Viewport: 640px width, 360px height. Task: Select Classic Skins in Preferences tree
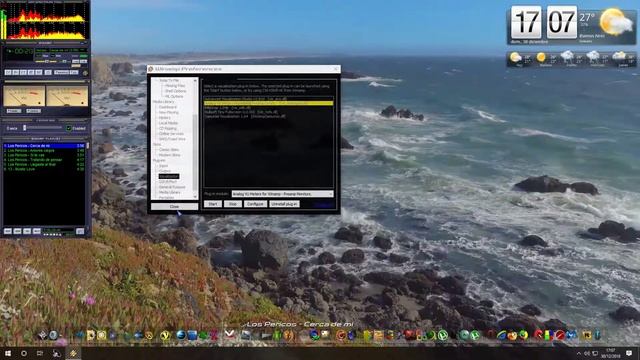(169, 149)
